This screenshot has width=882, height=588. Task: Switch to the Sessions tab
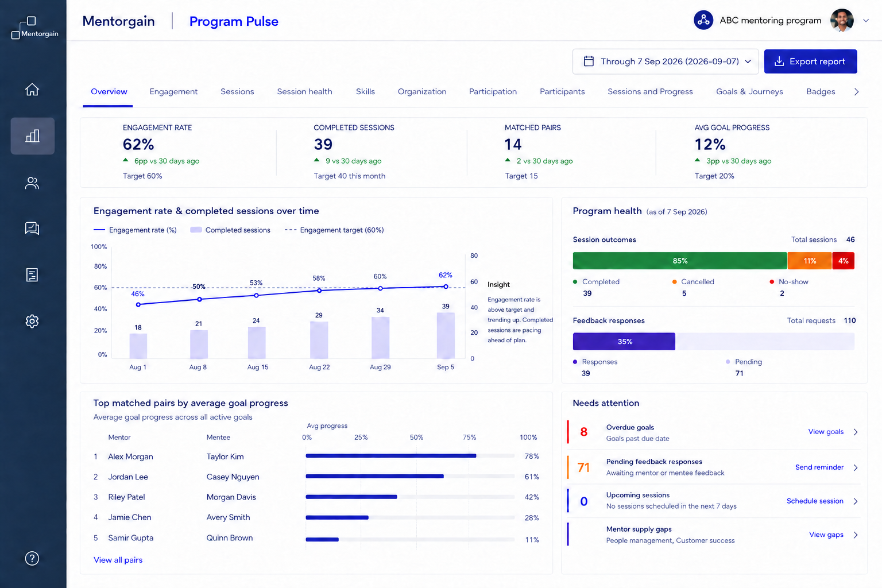[237, 92]
